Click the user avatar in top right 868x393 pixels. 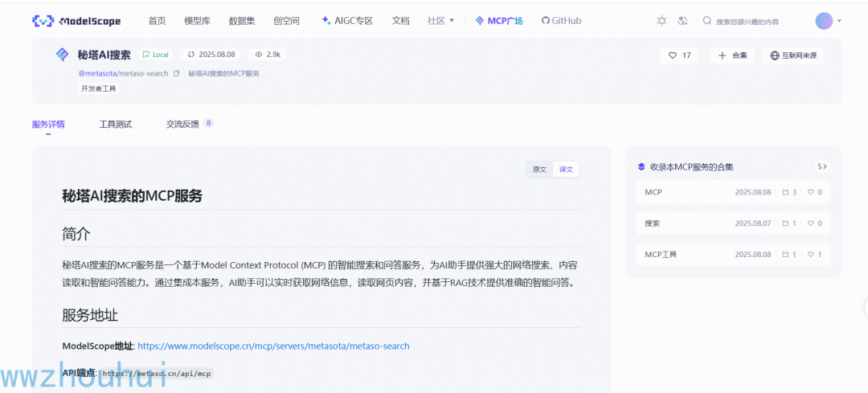point(824,21)
